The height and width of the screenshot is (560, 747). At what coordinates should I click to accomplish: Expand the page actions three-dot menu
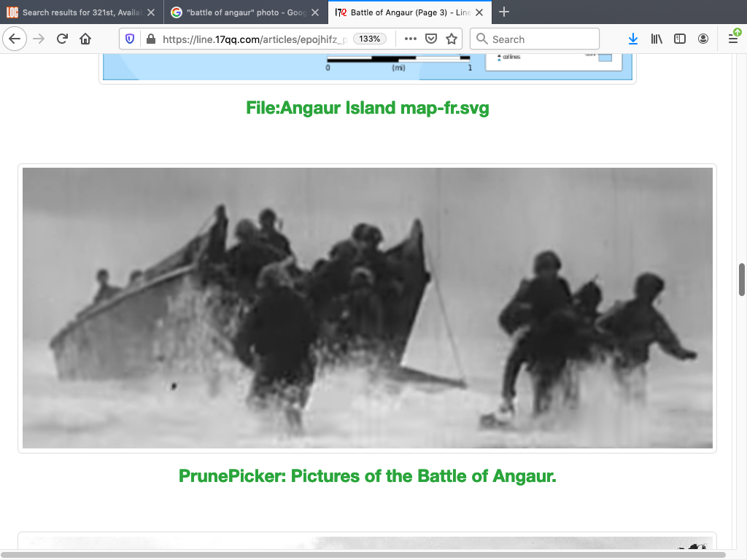(x=410, y=39)
